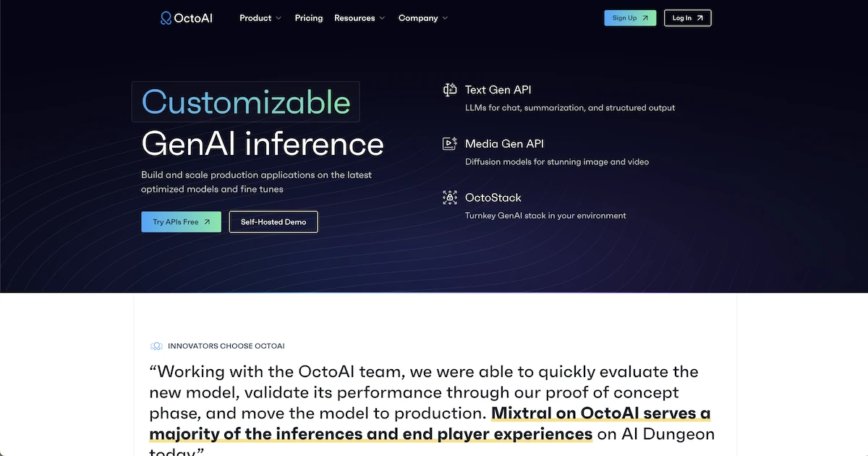Click the OctoAI octopus logo
Viewport: 868px width, 456px height.
(166, 17)
